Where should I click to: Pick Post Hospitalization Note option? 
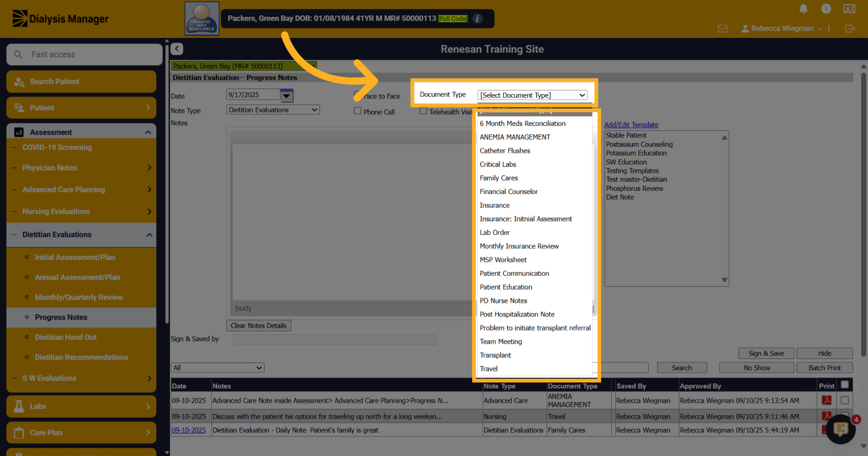(x=517, y=314)
